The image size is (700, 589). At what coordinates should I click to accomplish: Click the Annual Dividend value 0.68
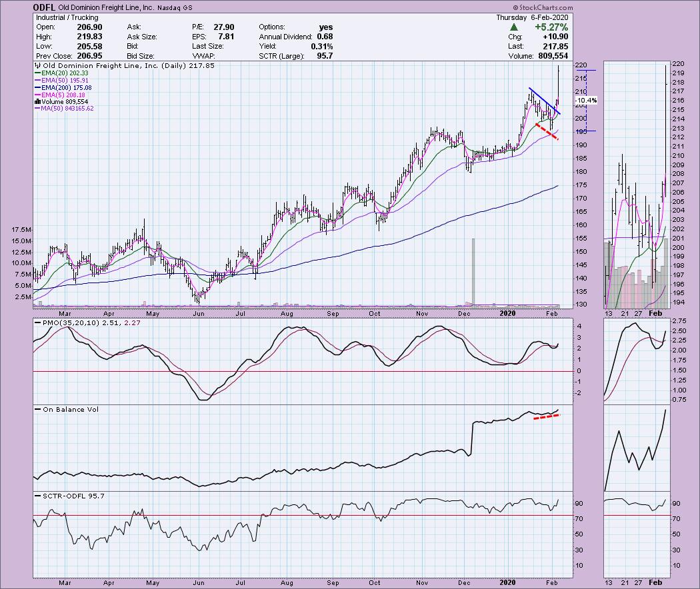point(325,37)
